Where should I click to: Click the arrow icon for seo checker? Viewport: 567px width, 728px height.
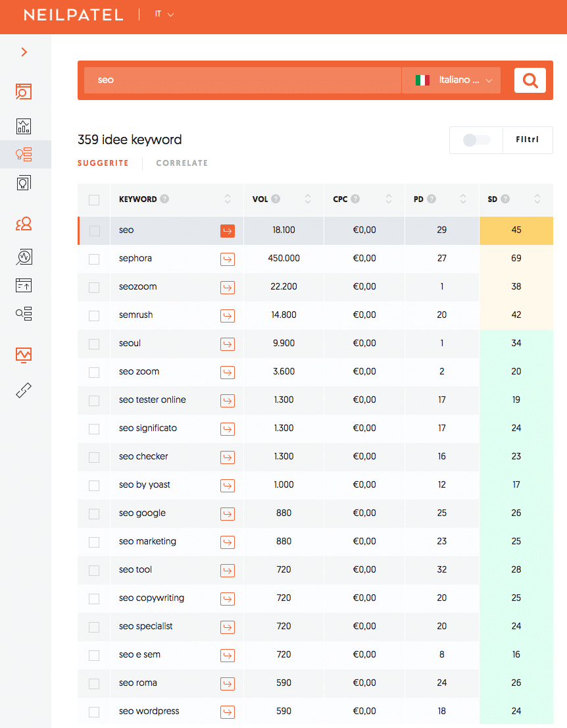(x=228, y=457)
